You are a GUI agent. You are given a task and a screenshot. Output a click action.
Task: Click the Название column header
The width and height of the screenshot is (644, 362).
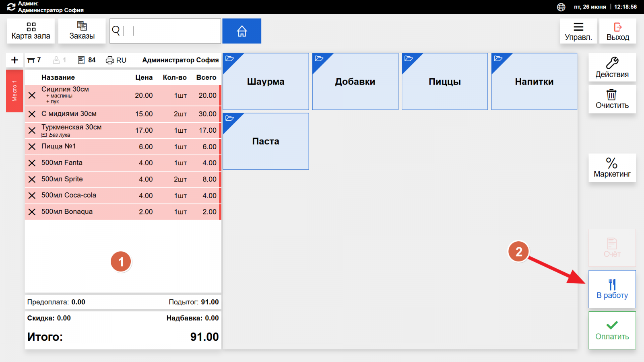tap(58, 78)
